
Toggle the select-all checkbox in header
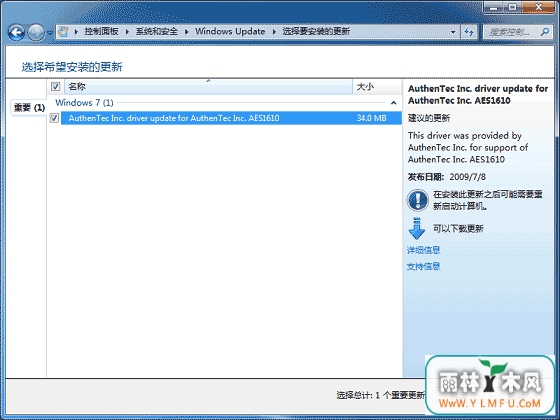pos(55,86)
